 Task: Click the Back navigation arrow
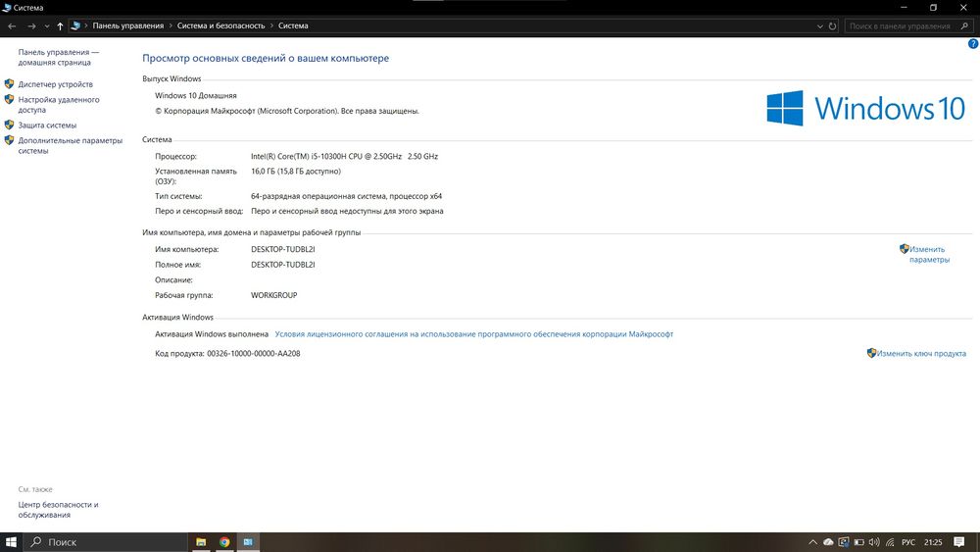pyautogui.click(x=12, y=26)
